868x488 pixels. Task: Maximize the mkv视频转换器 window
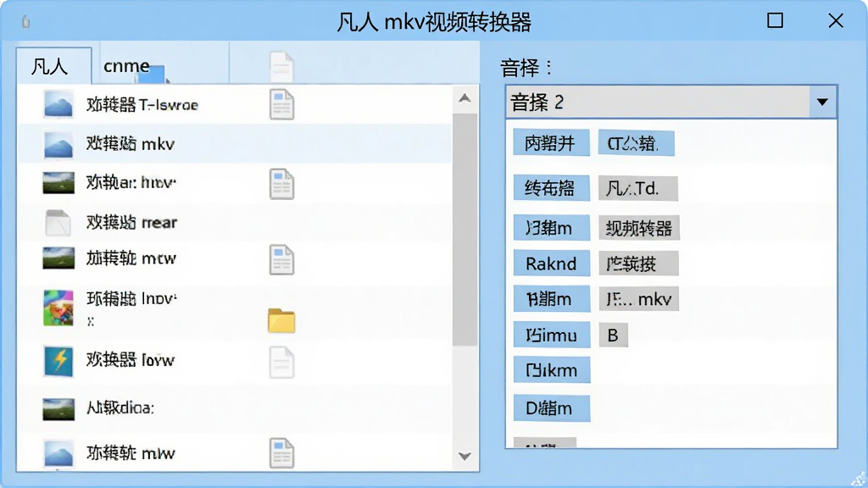pyautogui.click(x=775, y=20)
